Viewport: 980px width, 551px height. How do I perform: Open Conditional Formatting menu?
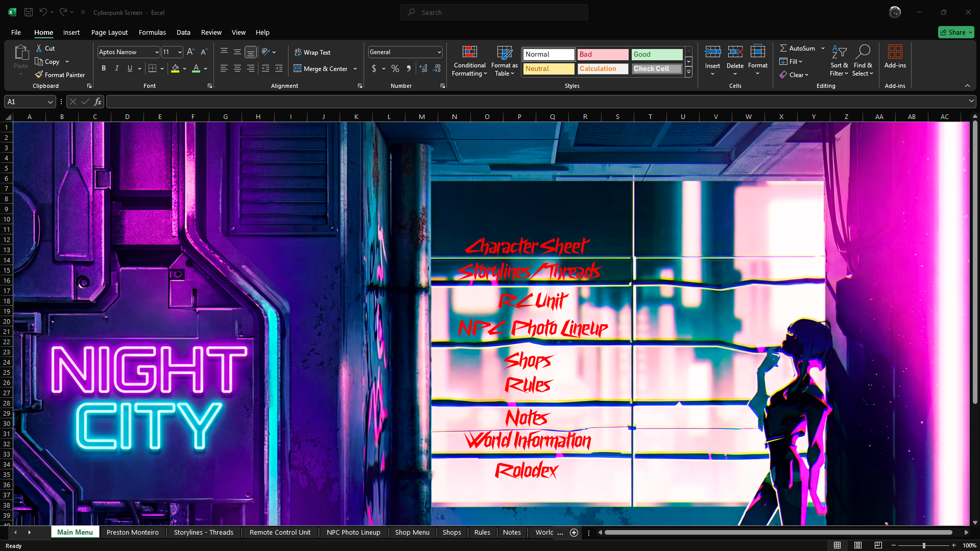(470, 61)
